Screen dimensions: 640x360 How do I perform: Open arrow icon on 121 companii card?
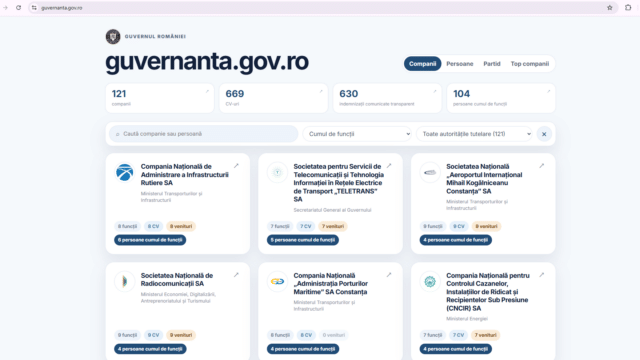207,91
